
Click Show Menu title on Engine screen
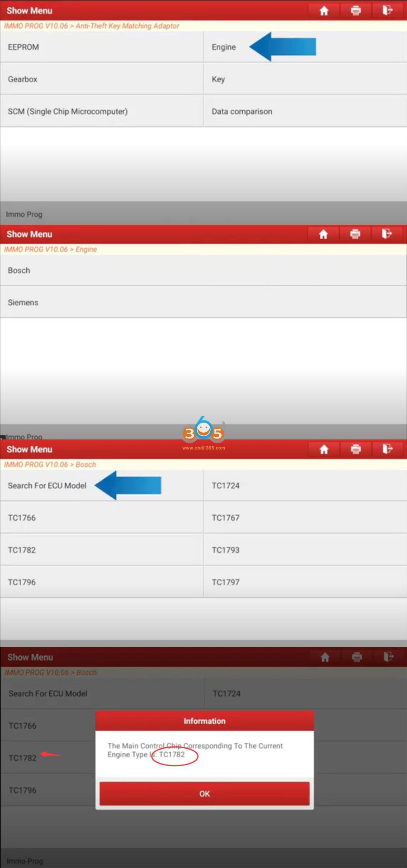click(x=29, y=234)
